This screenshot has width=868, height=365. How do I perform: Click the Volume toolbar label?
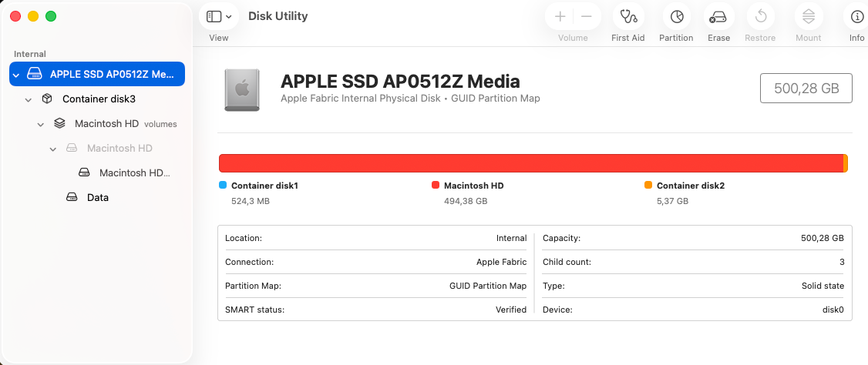[x=573, y=38]
